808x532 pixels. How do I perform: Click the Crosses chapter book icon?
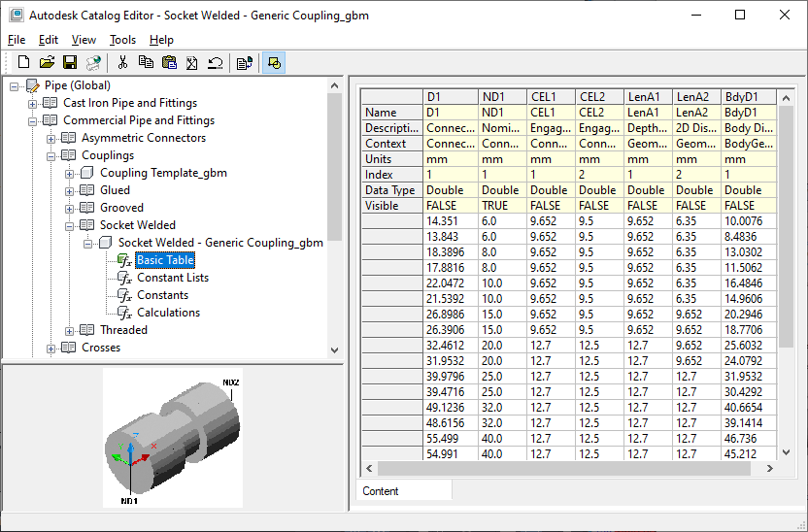pyautogui.click(x=69, y=348)
